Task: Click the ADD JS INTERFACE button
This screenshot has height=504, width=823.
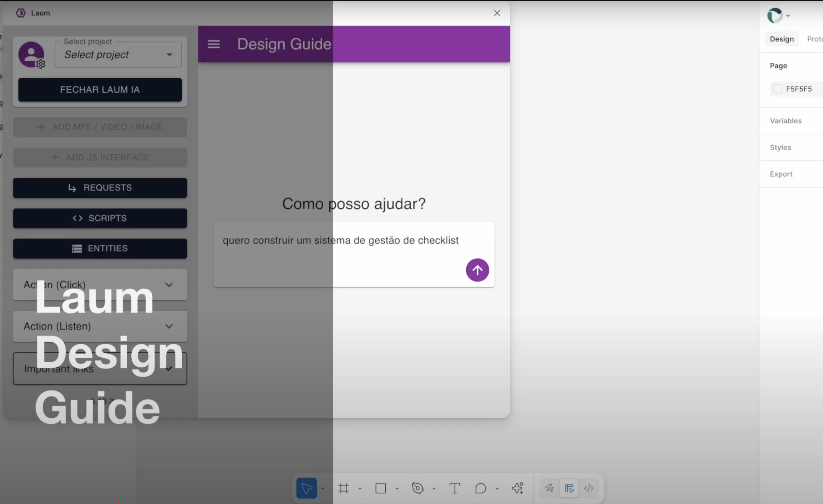Action: point(100,157)
